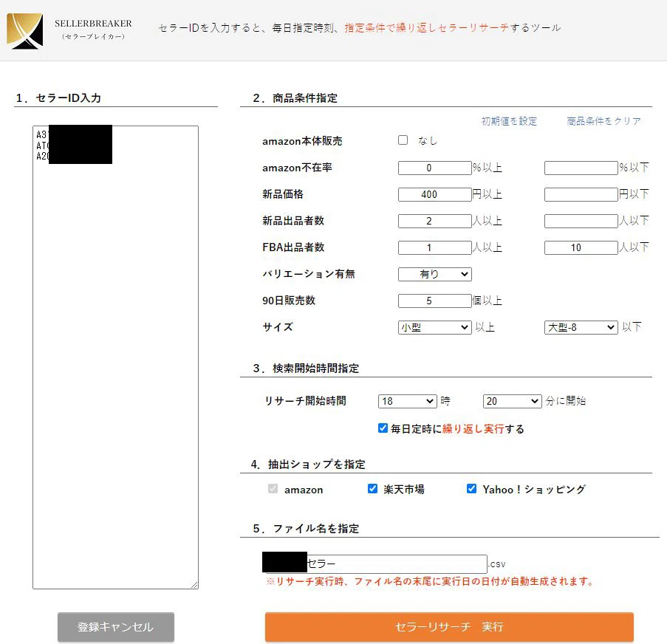Toggle the amazon本体販売 なし checkbox
The image size is (667, 644).
[403, 140]
